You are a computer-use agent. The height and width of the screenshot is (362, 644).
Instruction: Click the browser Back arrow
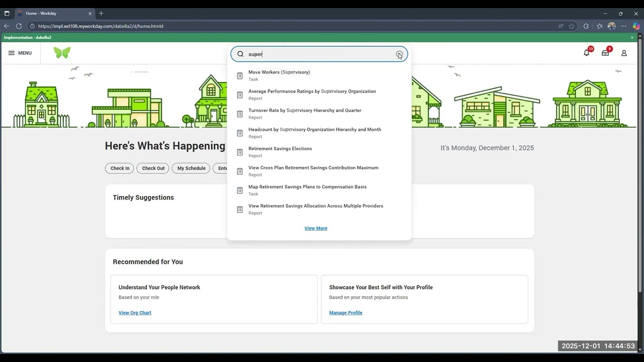pyautogui.click(x=7, y=26)
